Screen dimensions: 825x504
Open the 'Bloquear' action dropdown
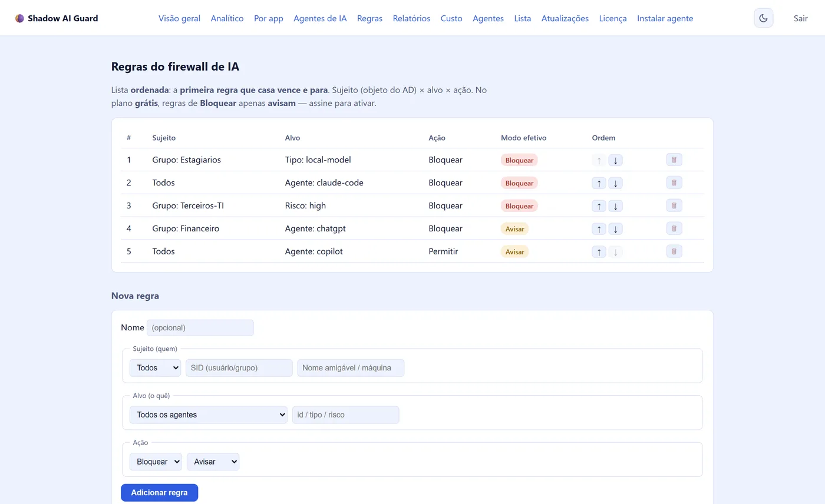click(x=156, y=462)
